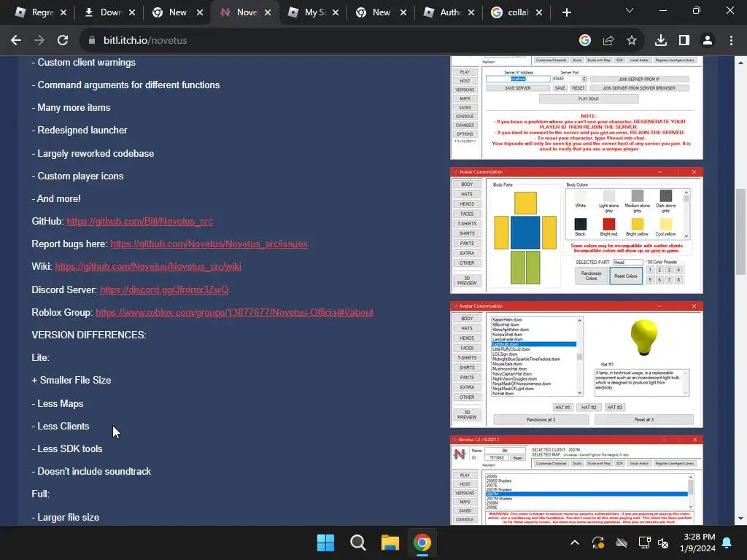
Task: Open Chrome three-dot menu
Action: click(x=731, y=41)
